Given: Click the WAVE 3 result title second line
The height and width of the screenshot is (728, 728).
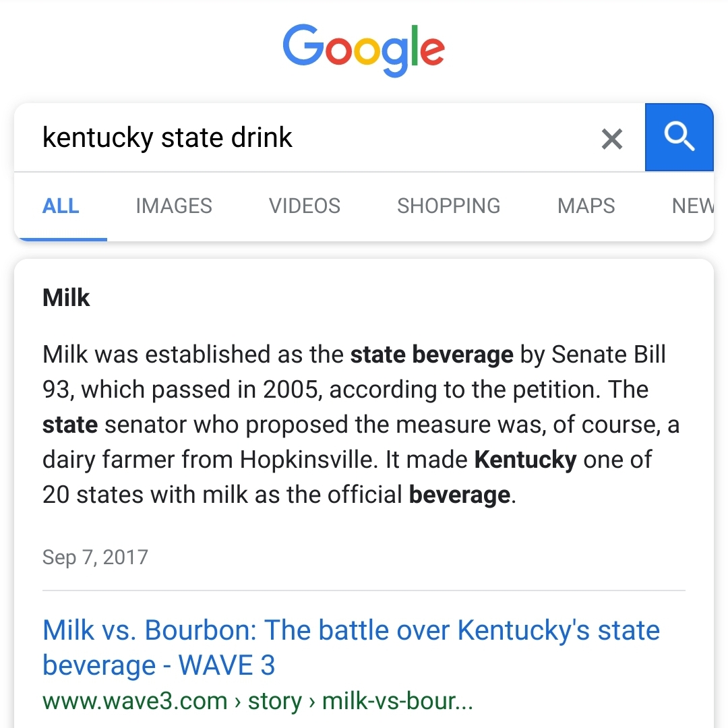Looking at the screenshot, I should (x=159, y=665).
